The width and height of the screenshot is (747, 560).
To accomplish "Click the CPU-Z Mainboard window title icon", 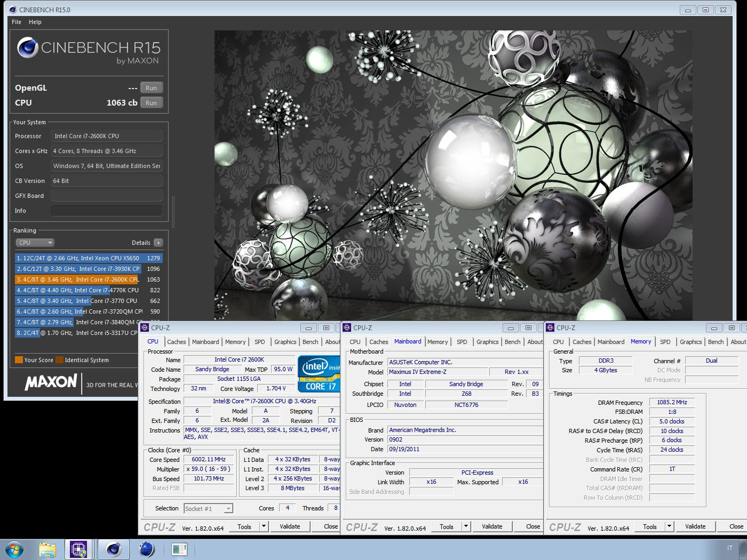I will tap(347, 328).
